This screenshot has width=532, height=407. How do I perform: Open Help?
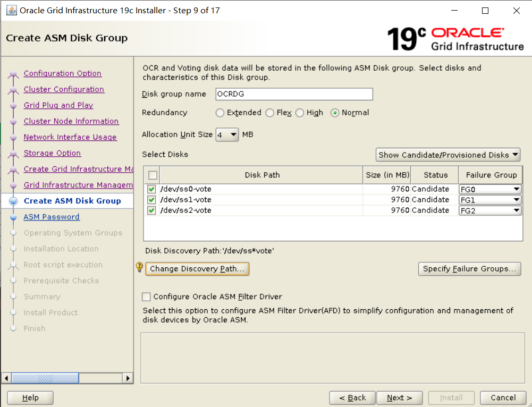point(30,398)
